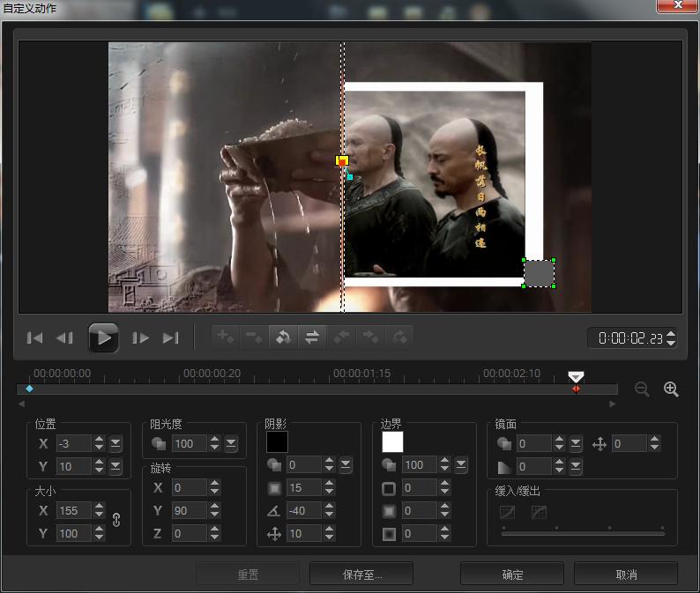Click the mirror distance field

click(629, 443)
